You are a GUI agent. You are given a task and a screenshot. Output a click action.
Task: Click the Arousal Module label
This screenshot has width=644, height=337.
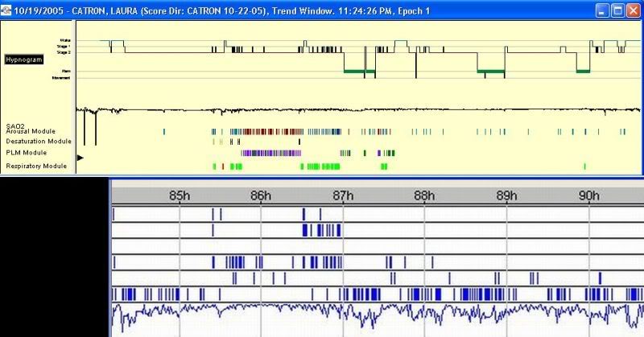(x=30, y=132)
